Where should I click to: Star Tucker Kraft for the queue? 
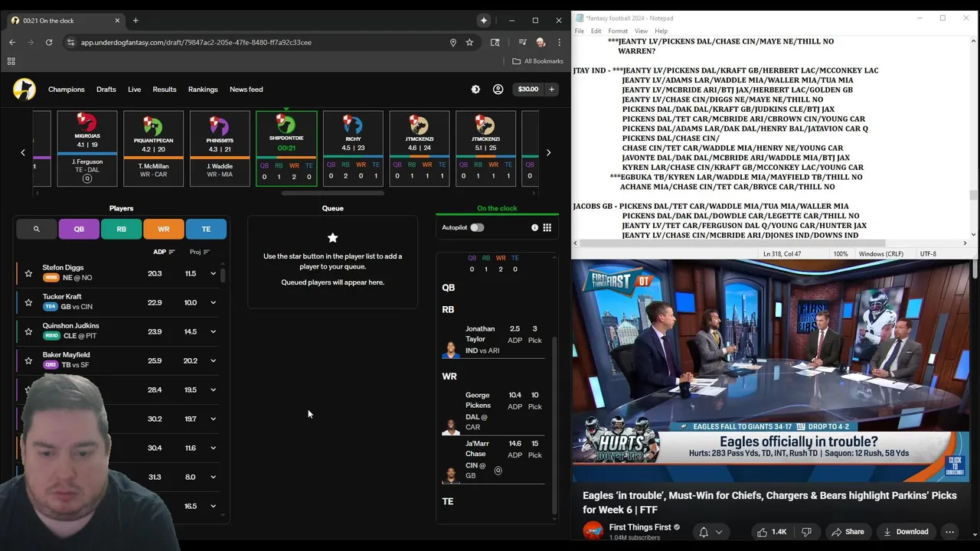[28, 302]
